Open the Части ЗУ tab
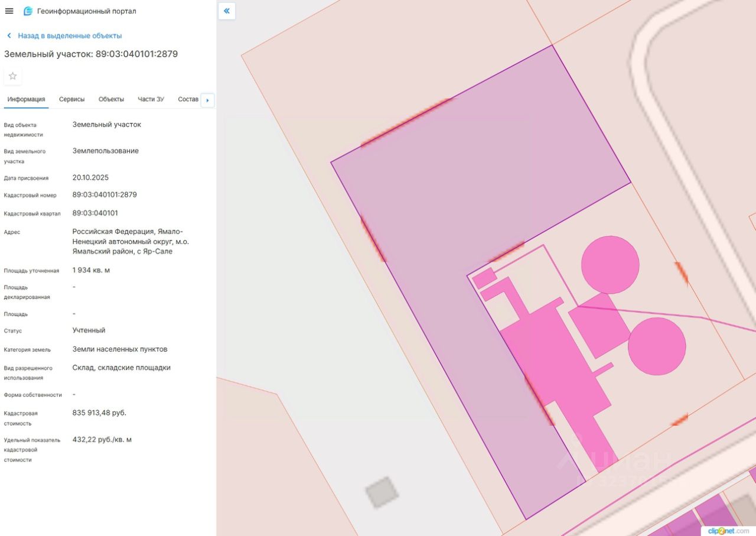 (x=151, y=99)
